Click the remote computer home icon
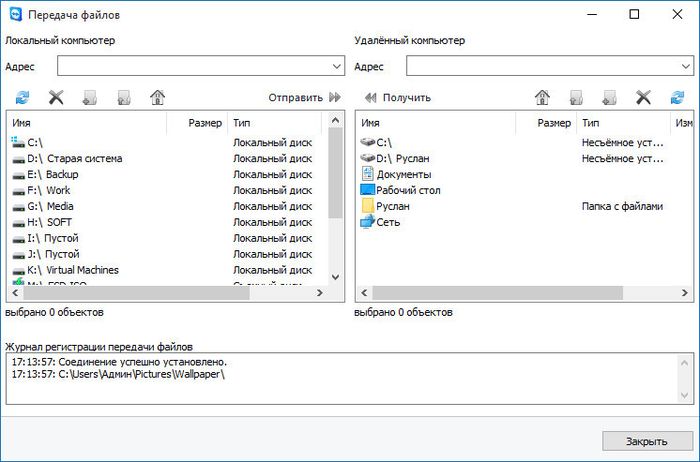Screen dimensions: 700x462 [542, 98]
